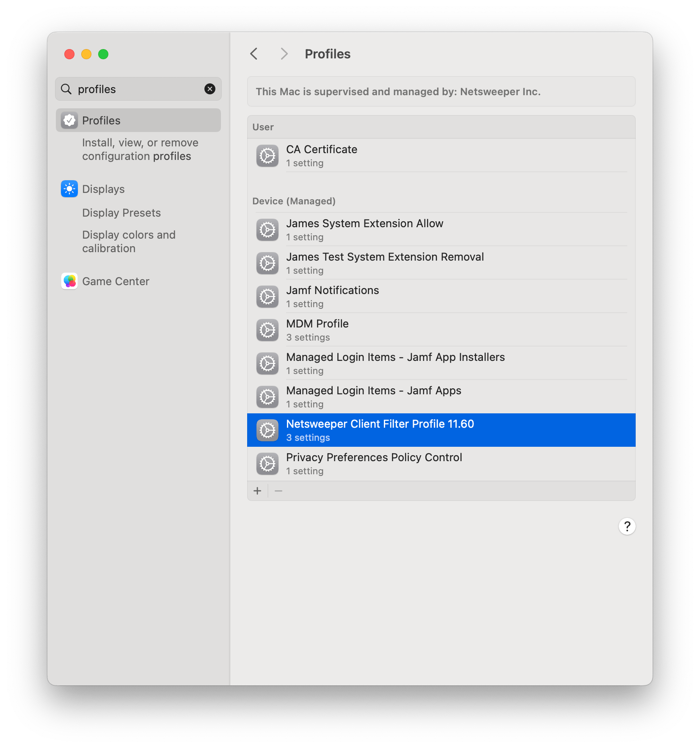Select the Profiles sidebar icon

(69, 120)
